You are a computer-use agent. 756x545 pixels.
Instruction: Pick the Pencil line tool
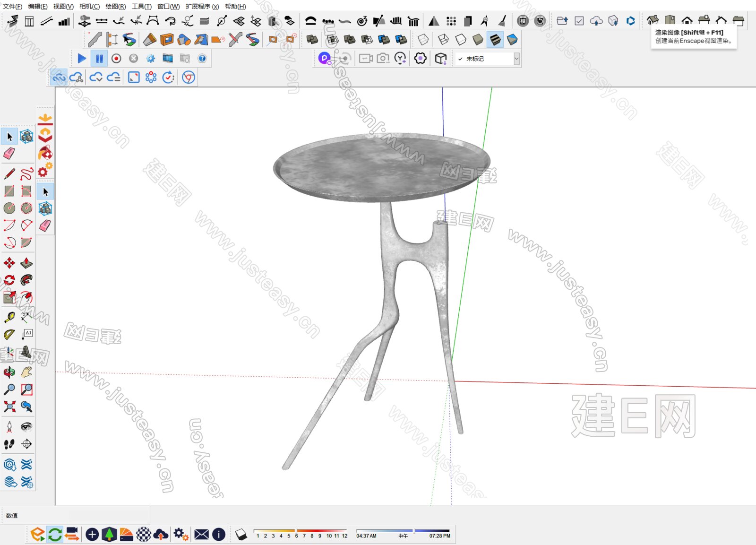[x=9, y=174]
